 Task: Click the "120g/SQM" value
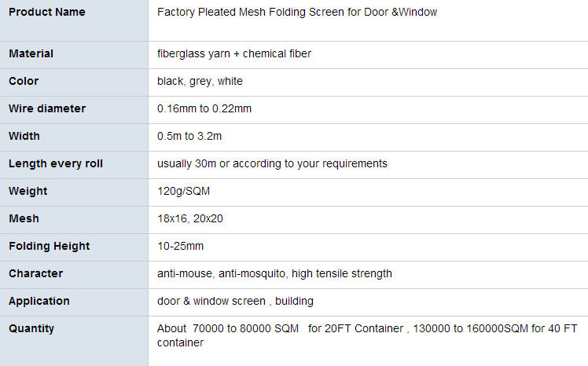pyautogui.click(x=183, y=191)
